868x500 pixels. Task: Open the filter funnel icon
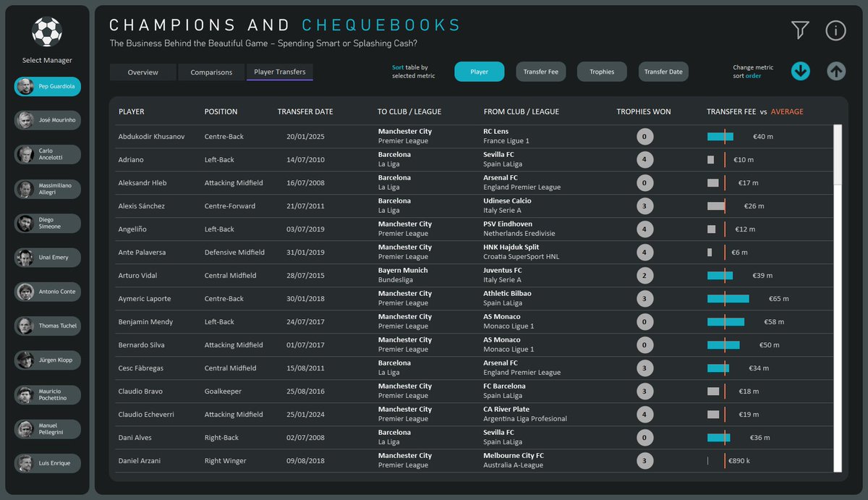799,30
